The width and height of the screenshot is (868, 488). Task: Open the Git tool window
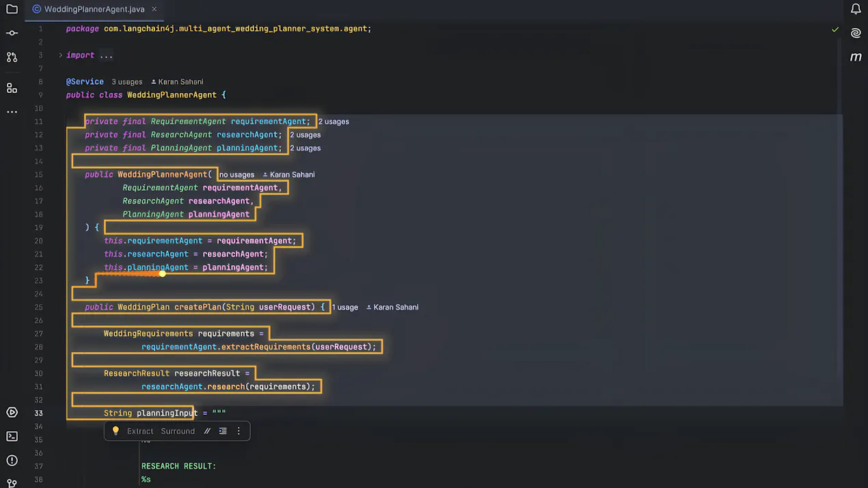(x=12, y=483)
